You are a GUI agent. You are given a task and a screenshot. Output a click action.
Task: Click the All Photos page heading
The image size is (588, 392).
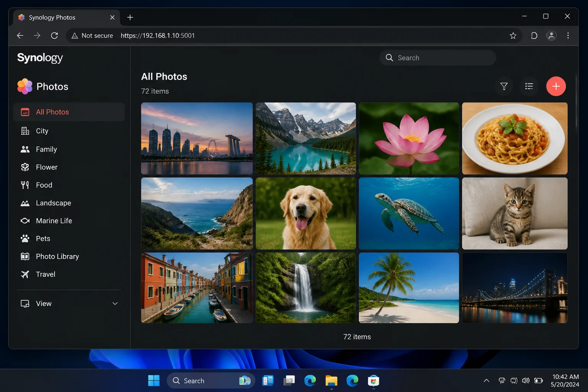[x=164, y=77]
